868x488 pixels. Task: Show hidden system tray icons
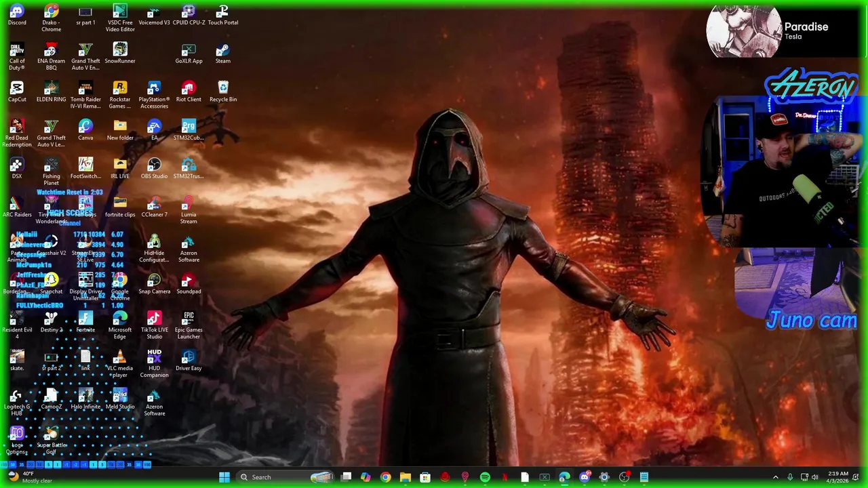[776, 477]
